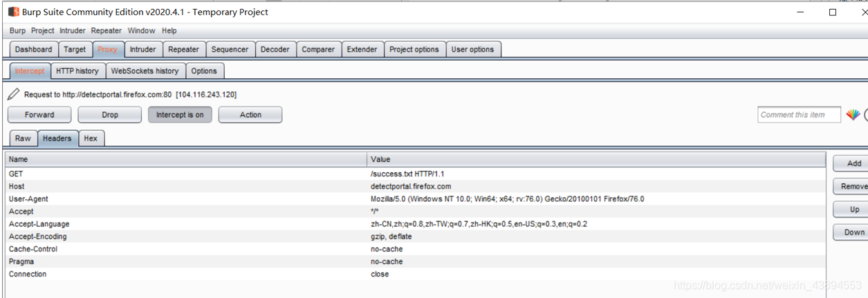The height and width of the screenshot is (298, 868).
Task: Toggle the Intercept is on button
Action: pyautogui.click(x=180, y=115)
